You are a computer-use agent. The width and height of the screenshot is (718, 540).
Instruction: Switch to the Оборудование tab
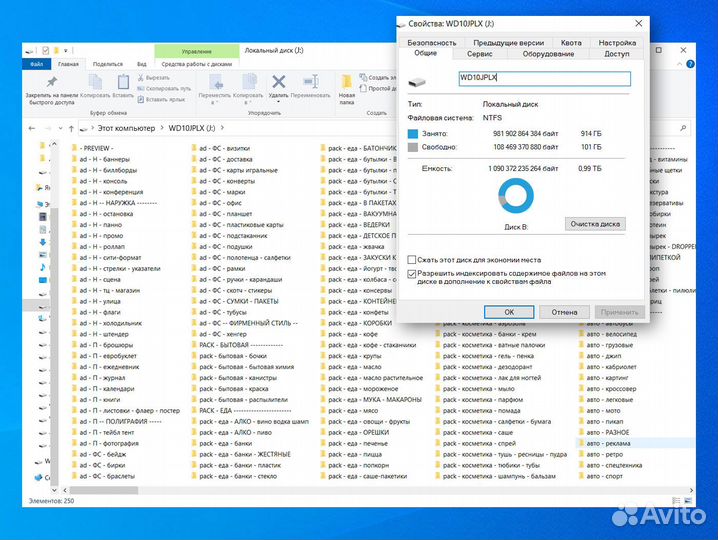point(548,54)
